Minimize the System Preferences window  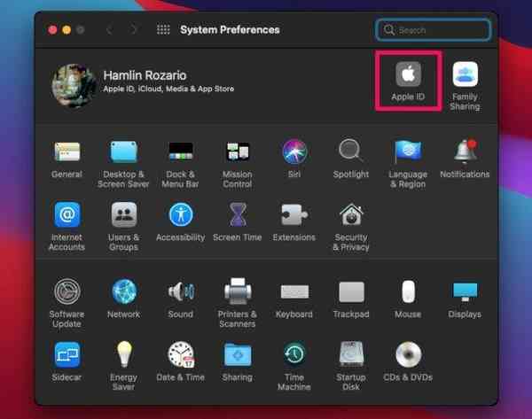pos(66,30)
